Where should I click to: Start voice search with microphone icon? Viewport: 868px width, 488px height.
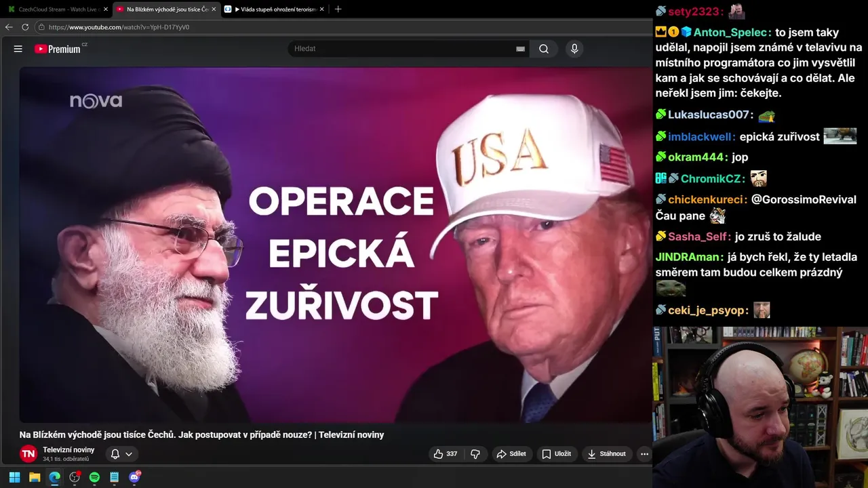(x=574, y=49)
